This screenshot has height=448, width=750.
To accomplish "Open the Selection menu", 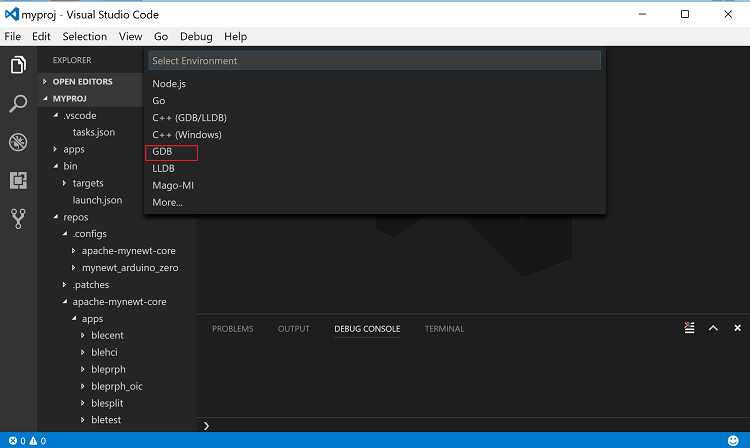I will [85, 37].
